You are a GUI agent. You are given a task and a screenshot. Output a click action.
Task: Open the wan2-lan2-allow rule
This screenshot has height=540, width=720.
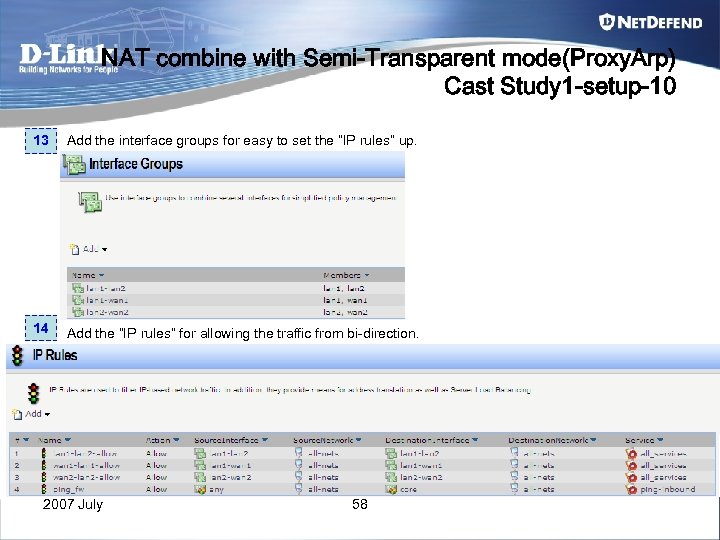[86, 477]
